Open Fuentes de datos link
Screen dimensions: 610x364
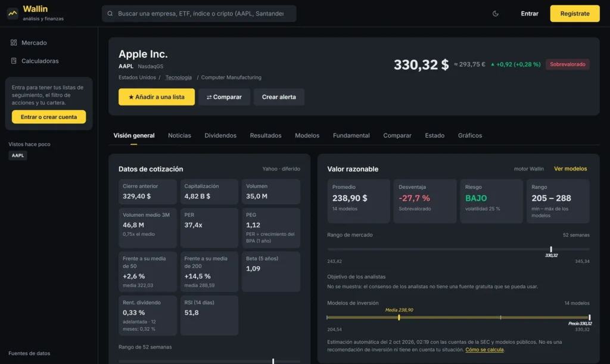click(29, 353)
